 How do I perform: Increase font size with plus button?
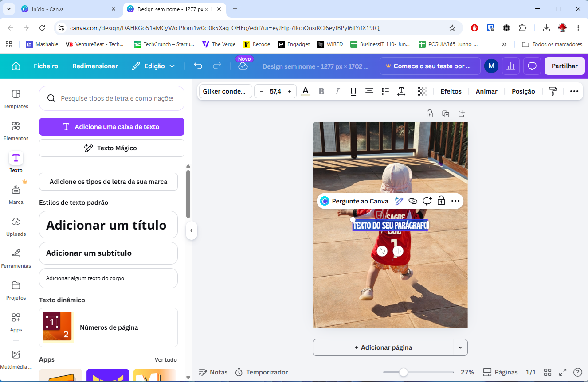290,91
